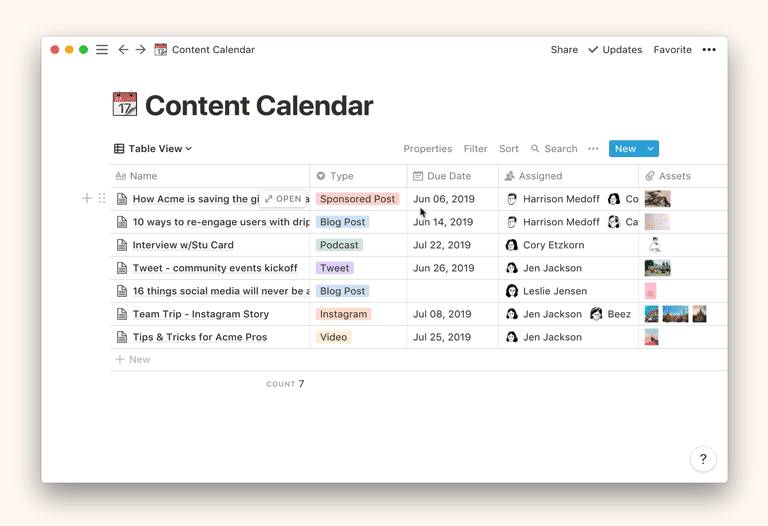Open the help question mark button

click(x=703, y=459)
